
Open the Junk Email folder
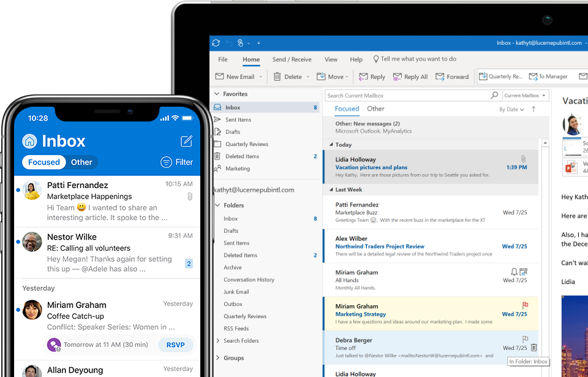click(x=236, y=292)
